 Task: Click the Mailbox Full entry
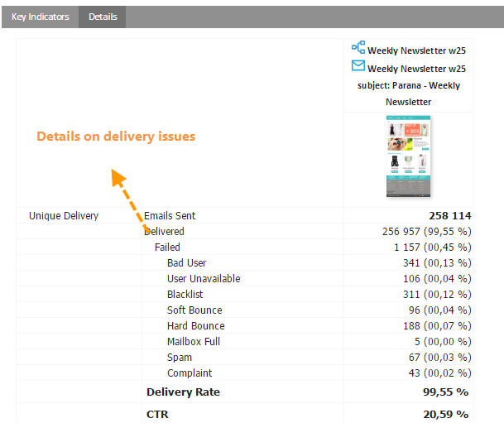(194, 342)
